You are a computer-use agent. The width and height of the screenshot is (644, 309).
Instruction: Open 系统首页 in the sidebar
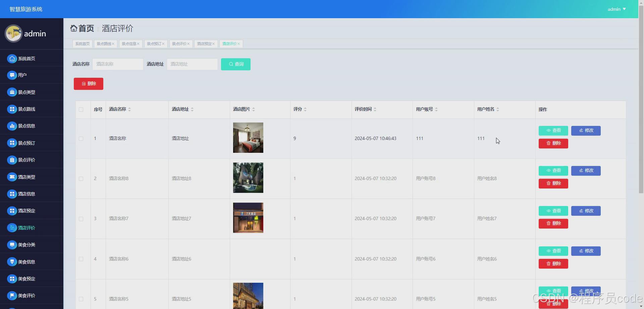(32, 58)
